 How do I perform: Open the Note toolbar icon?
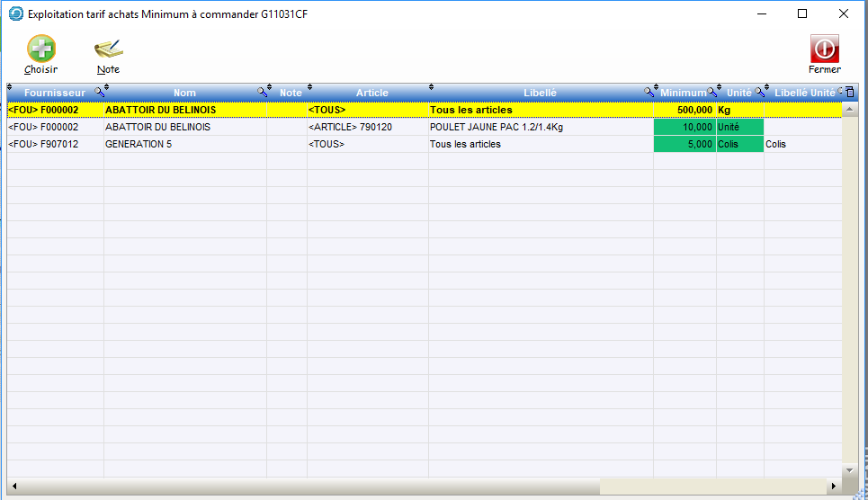(108, 49)
